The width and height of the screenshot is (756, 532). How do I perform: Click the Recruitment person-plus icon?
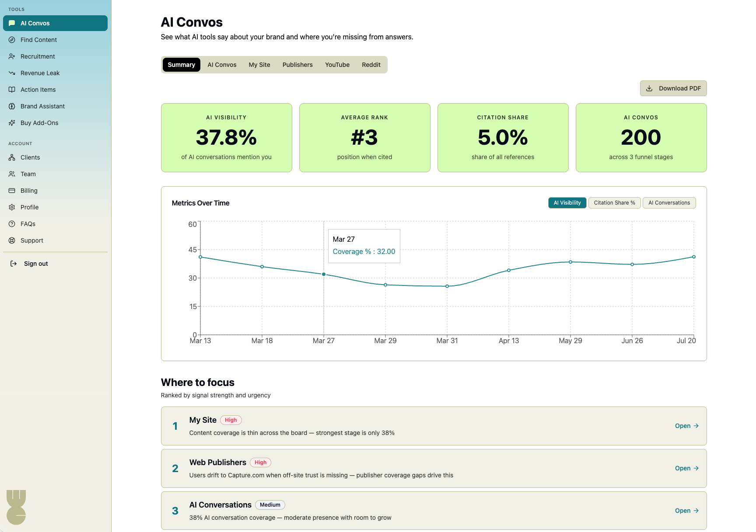click(12, 56)
